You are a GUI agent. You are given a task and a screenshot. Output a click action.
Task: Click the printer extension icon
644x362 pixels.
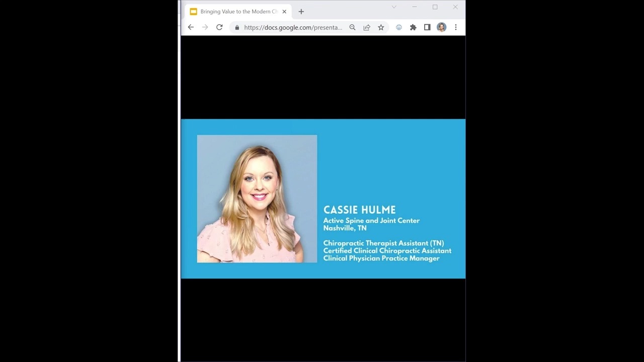[x=399, y=27]
